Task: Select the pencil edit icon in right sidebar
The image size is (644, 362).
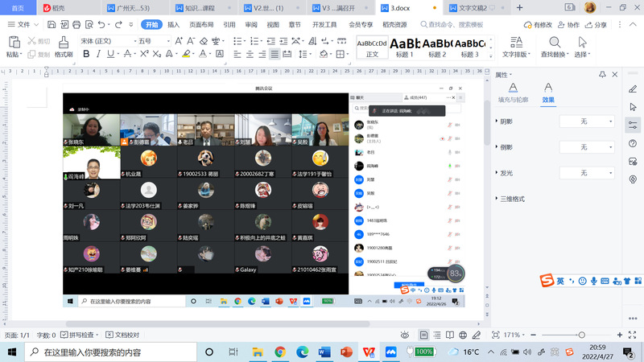Action: coord(633,88)
